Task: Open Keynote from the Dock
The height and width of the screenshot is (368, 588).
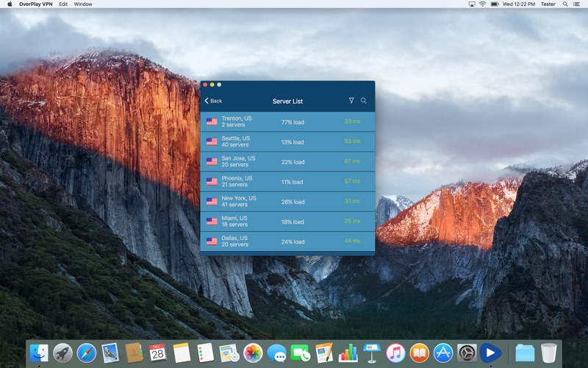Action: point(372,353)
